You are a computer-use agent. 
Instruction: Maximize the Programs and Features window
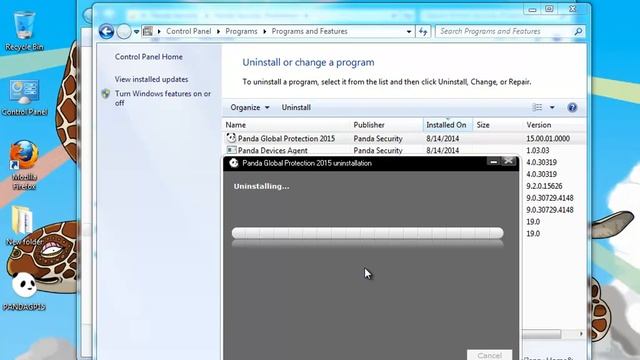point(549,9)
